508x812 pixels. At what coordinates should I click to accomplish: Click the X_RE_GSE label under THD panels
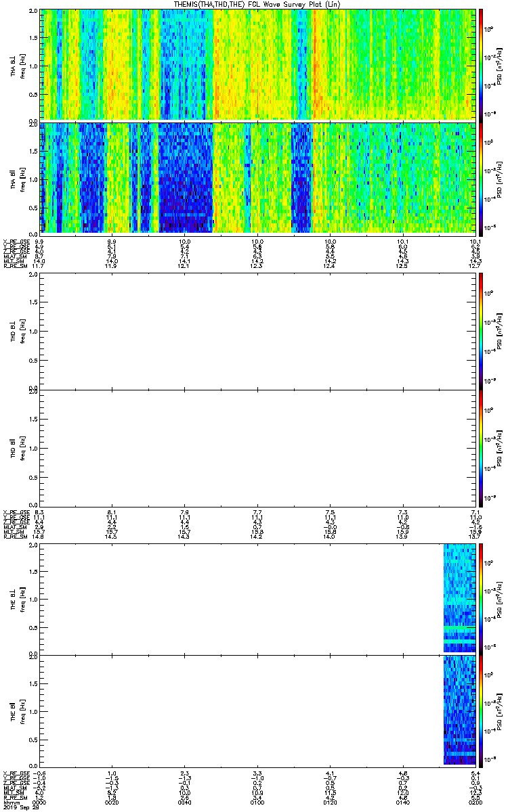coord(17,512)
